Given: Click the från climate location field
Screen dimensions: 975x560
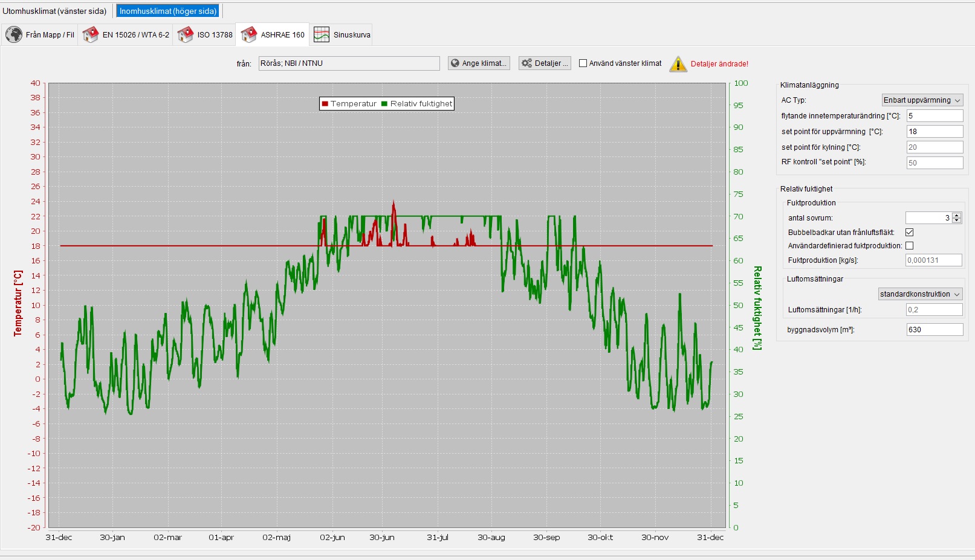Looking at the screenshot, I should click(349, 63).
